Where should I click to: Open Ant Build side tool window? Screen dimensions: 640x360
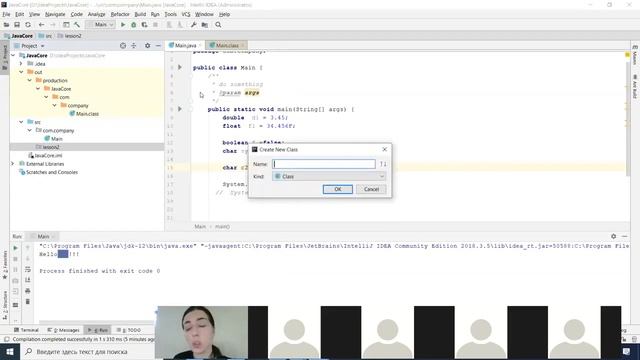pyautogui.click(x=635, y=86)
